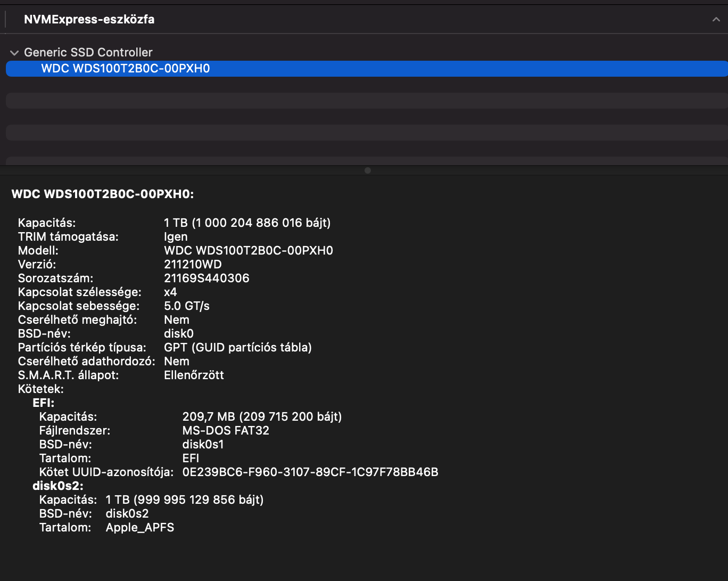Select the Generic SSD Controller label
Viewport: 728px width, 581px height.
click(x=88, y=52)
